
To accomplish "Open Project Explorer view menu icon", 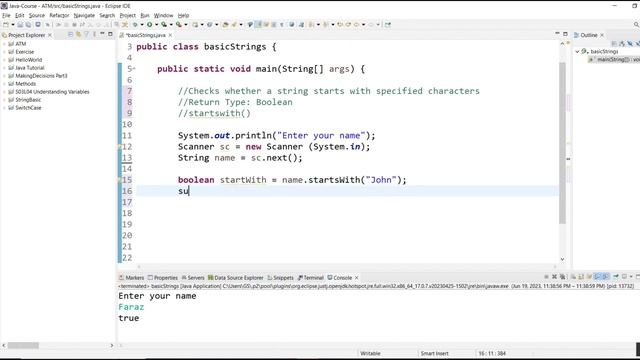I will click(x=94, y=35).
